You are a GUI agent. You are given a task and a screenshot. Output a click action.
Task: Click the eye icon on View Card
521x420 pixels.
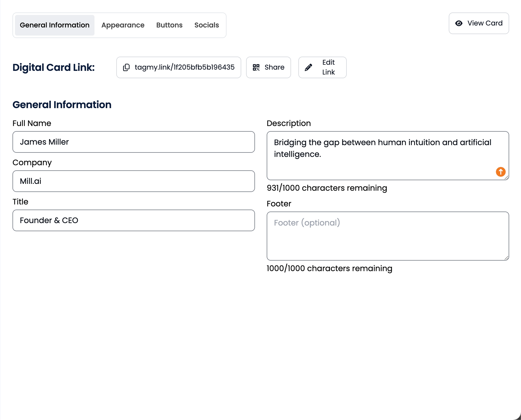459,23
